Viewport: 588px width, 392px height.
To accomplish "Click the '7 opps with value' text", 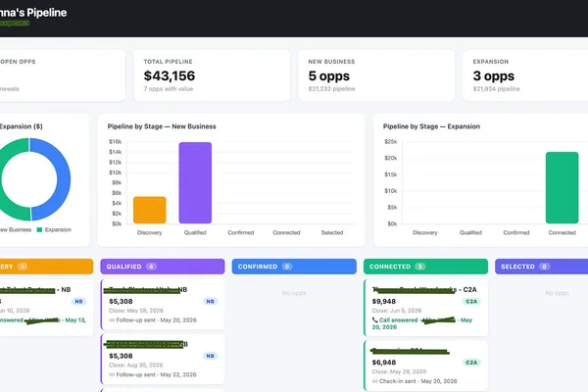I will (x=168, y=89).
